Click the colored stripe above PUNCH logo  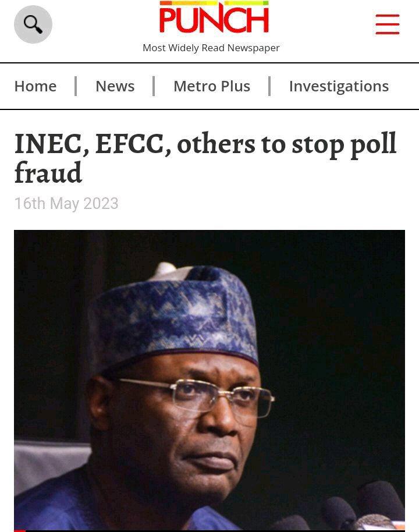pos(214,3)
